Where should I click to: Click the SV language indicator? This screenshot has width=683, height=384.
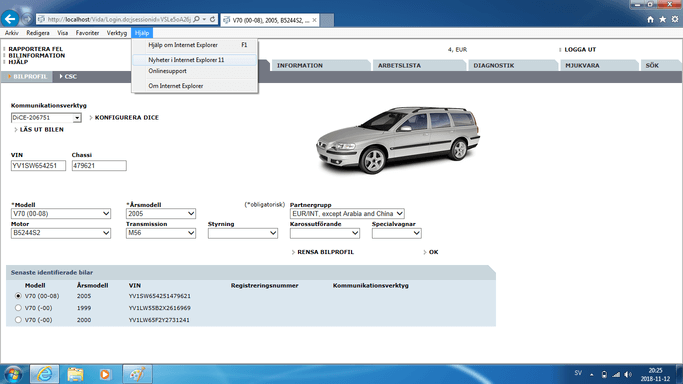(x=578, y=373)
